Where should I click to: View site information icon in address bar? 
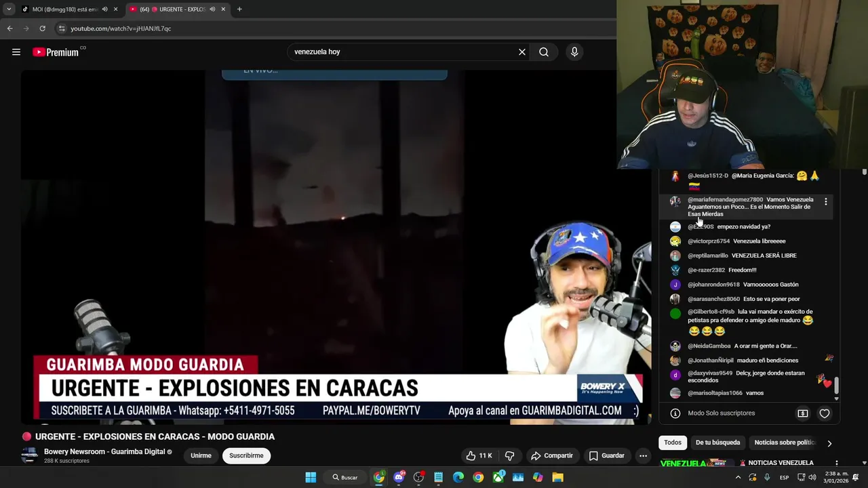point(62,28)
